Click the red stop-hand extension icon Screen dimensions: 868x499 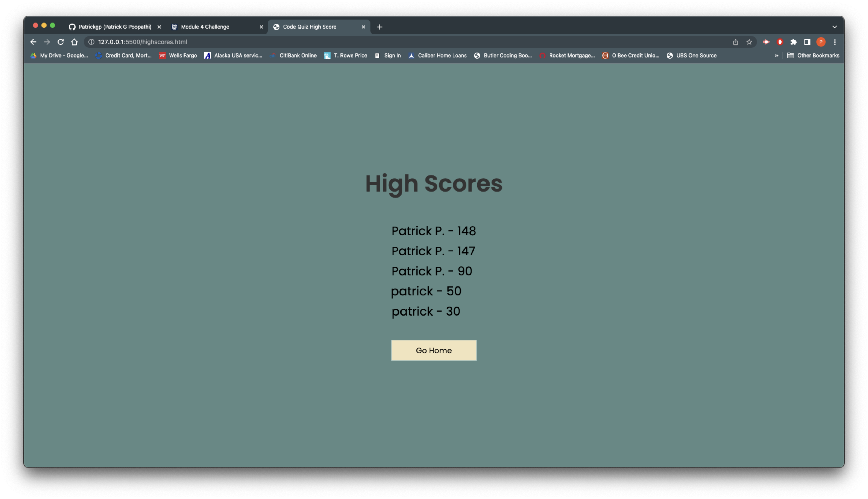click(x=780, y=42)
